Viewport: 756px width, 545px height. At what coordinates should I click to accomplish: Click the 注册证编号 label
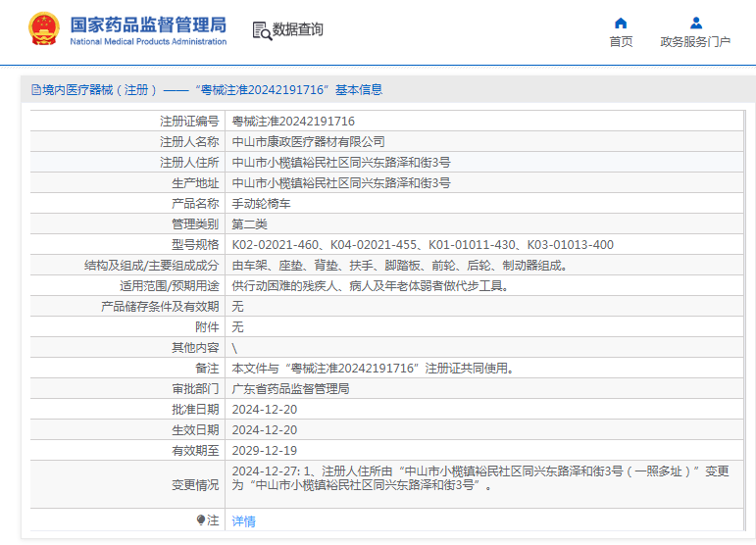(189, 121)
